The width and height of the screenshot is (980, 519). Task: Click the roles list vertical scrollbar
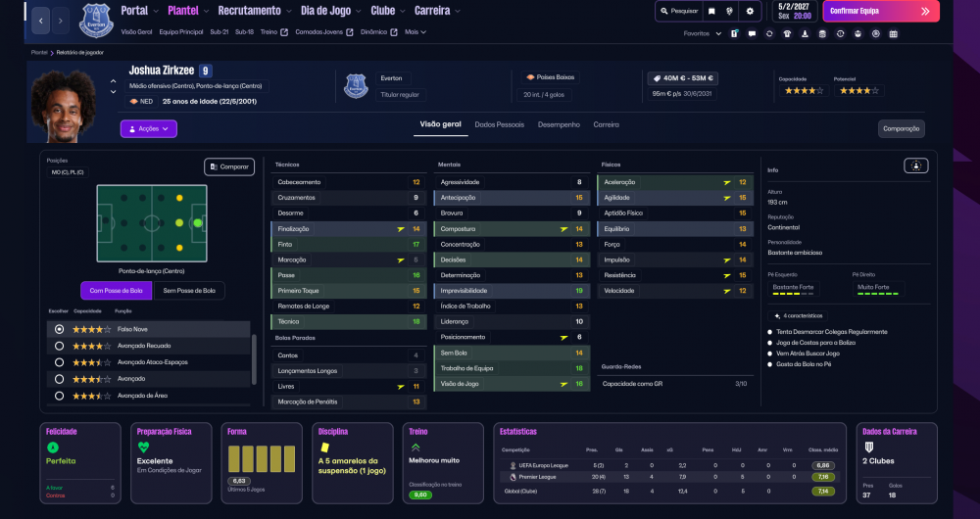254,359
